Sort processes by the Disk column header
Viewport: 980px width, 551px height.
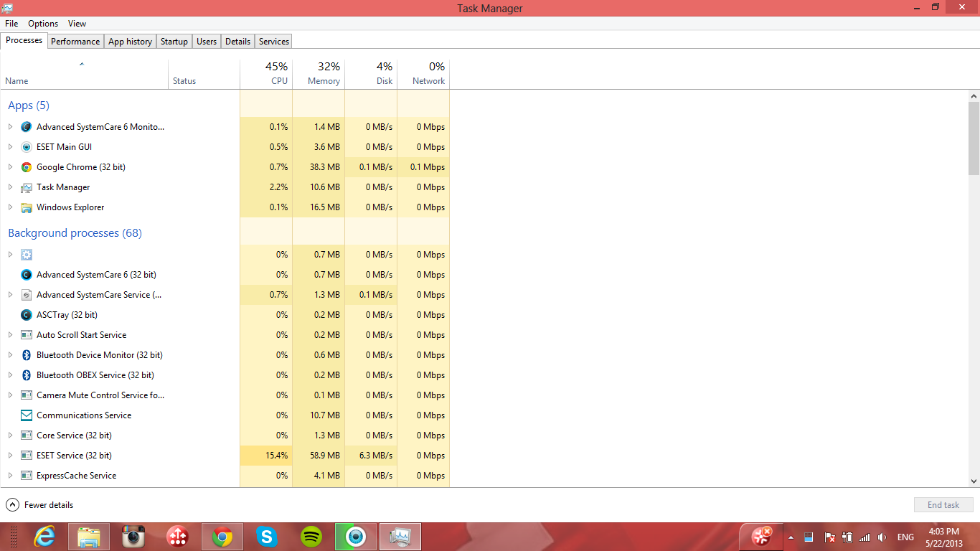(371, 73)
